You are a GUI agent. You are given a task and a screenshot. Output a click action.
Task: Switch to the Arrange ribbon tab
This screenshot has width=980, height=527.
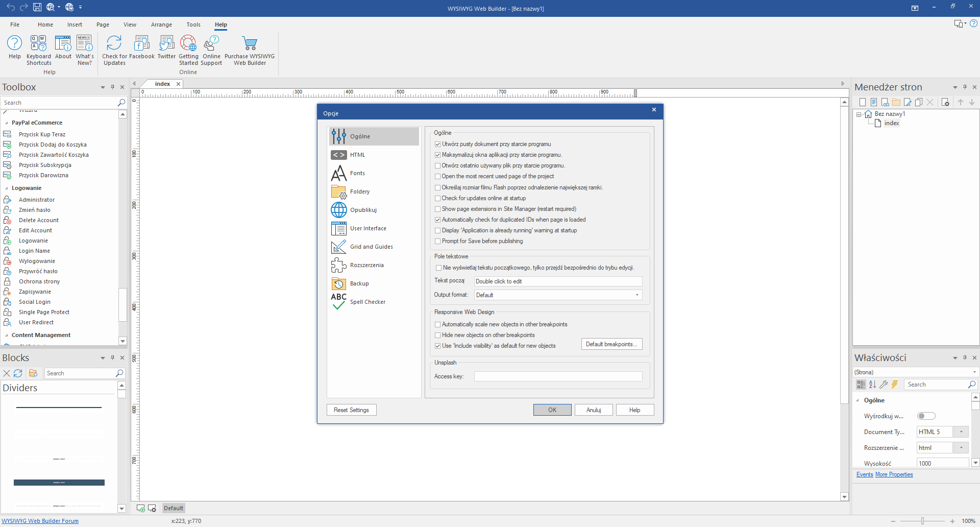click(161, 25)
